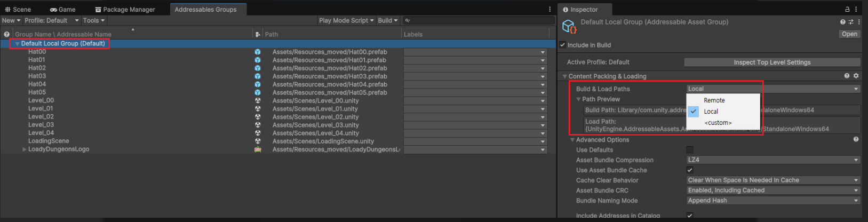Viewport: 868px width, 222px height.
Task: Click the Addressable Asset Group icon in Inspector
Action: coord(569,26)
